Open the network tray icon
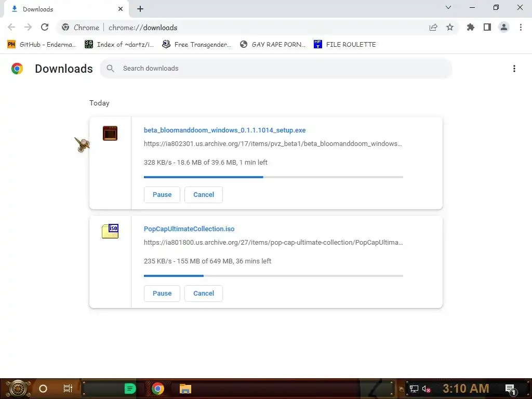 [x=414, y=389]
